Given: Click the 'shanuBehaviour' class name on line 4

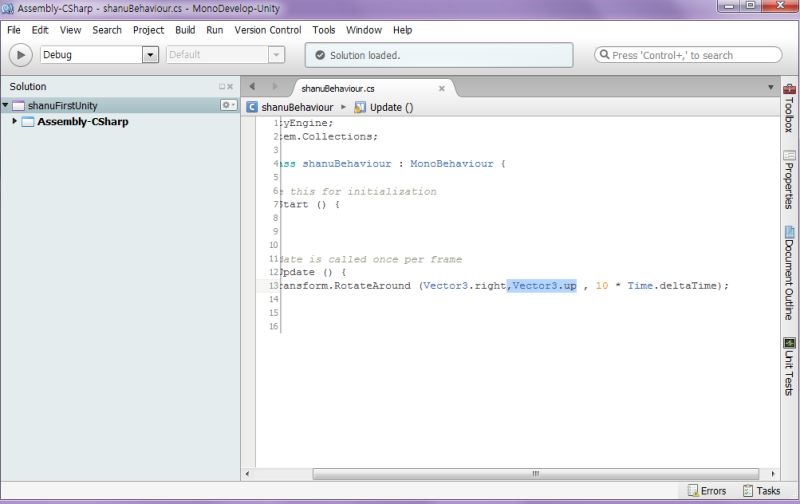Looking at the screenshot, I should (347, 164).
